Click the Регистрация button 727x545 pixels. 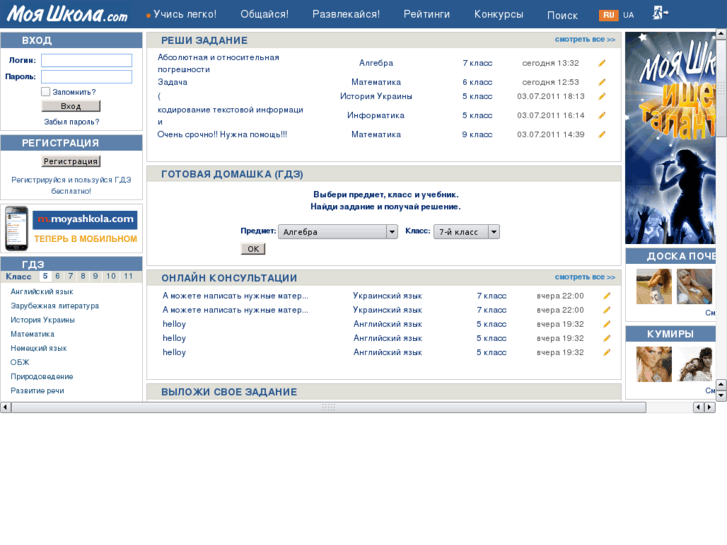point(70,161)
